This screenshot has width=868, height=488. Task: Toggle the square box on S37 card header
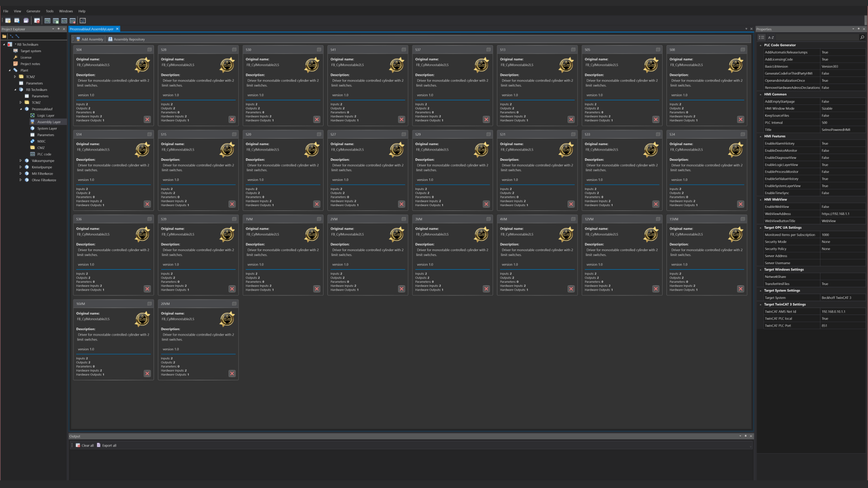(x=488, y=50)
